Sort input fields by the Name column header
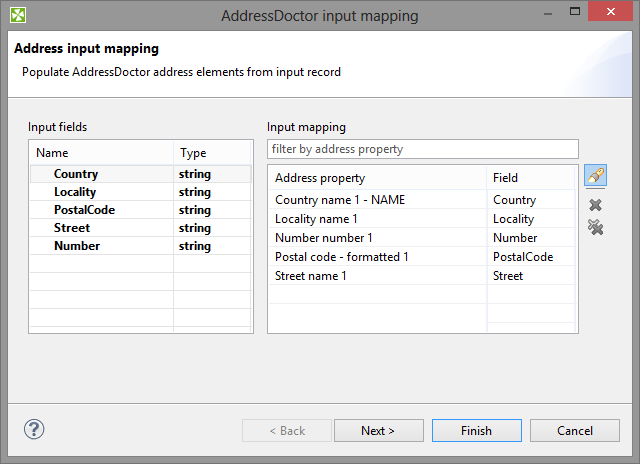Screen dimensions: 640x464 tap(100, 153)
